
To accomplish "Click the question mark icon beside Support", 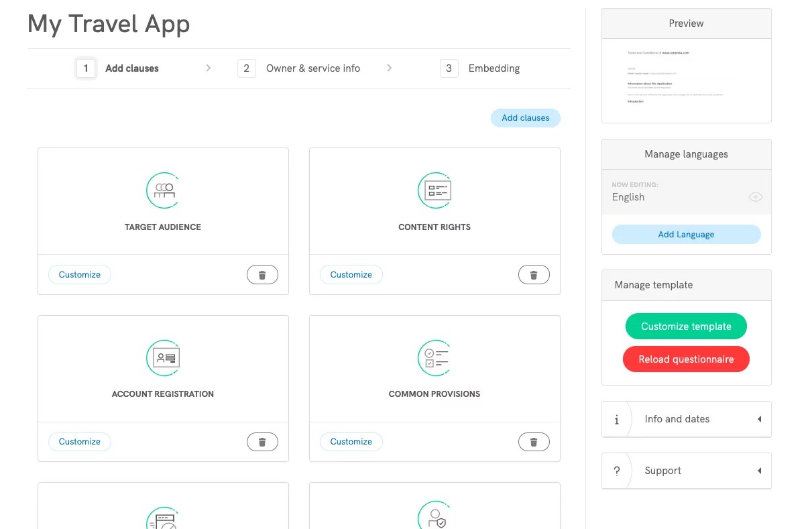I will pyautogui.click(x=617, y=470).
